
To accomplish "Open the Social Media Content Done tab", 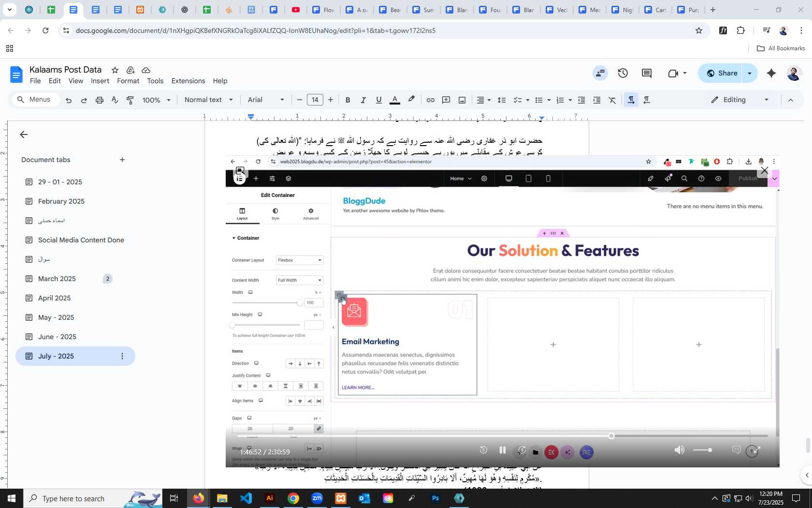I will (81, 240).
